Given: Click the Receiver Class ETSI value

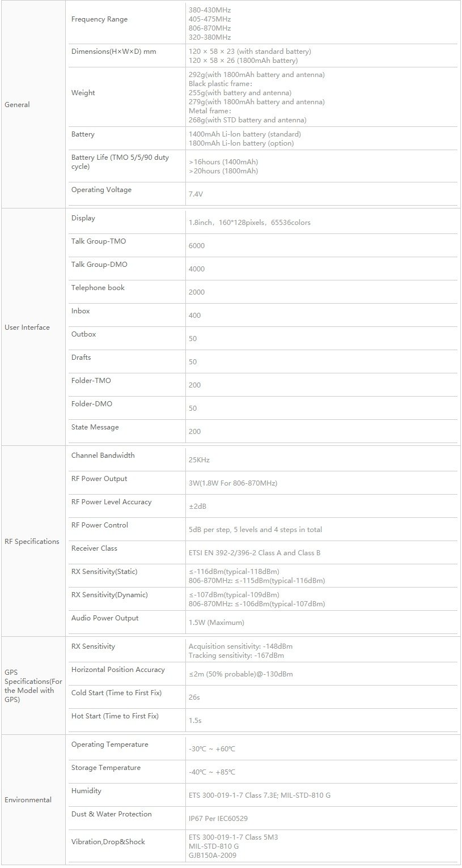Looking at the screenshot, I should coord(255,553).
